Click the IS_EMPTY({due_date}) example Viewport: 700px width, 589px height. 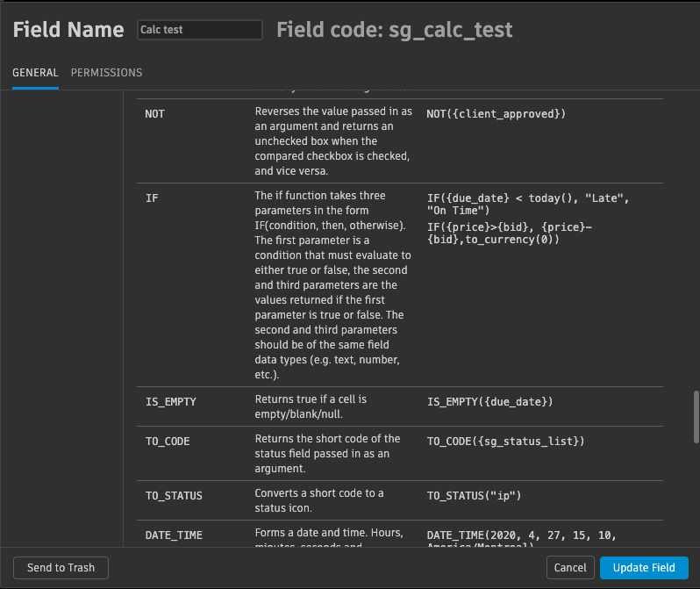point(490,402)
